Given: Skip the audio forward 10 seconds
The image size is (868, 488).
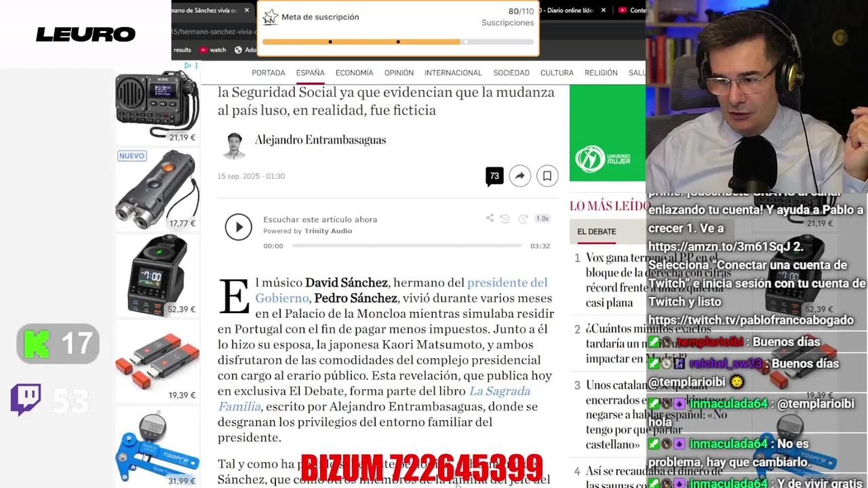Looking at the screenshot, I should pyautogui.click(x=523, y=218).
